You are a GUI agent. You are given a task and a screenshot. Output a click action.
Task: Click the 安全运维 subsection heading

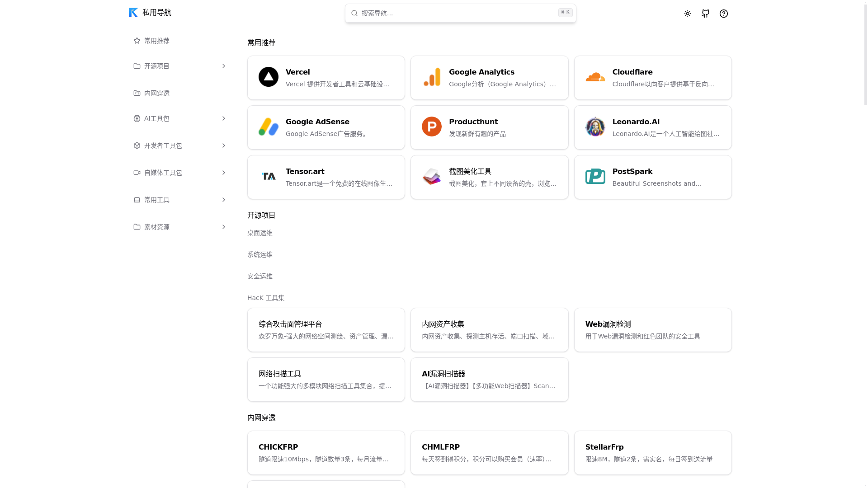click(x=260, y=277)
